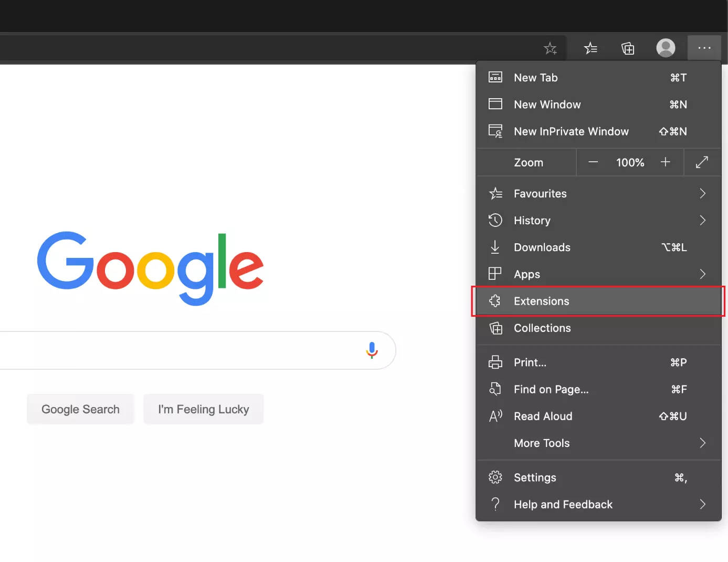The image size is (728, 562).
Task: Open a New InPrivate Window
Action: click(x=571, y=132)
